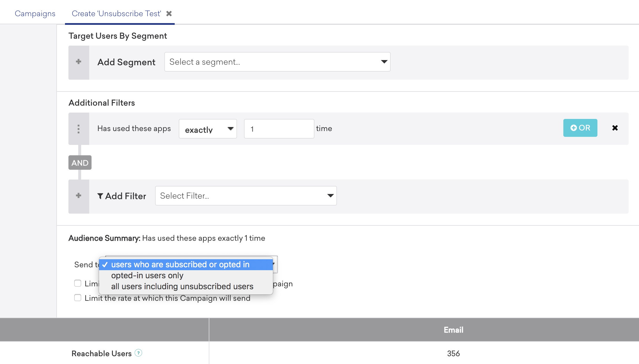The height and width of the screenshot is (364, 639).
Task: Click the green plus OR button icon
Action: click(580, 128)
